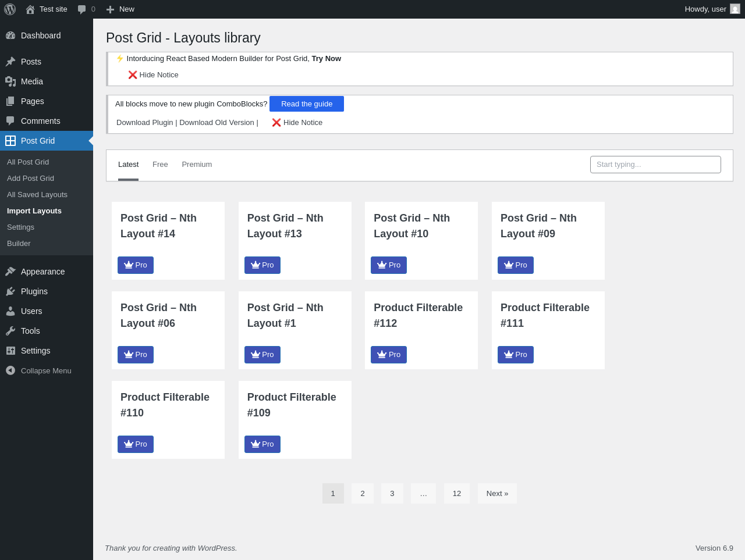
Task: Click the Tools wrench icon
Action: [x=10, y=331]
